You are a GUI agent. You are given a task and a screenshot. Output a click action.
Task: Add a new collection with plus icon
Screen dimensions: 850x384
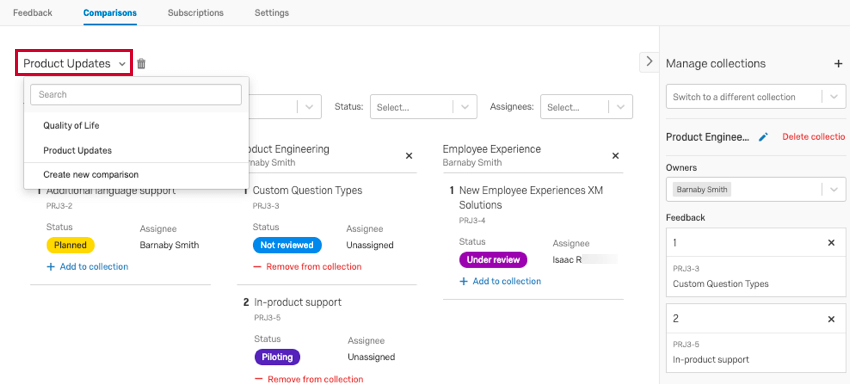[x=838, y=64]
